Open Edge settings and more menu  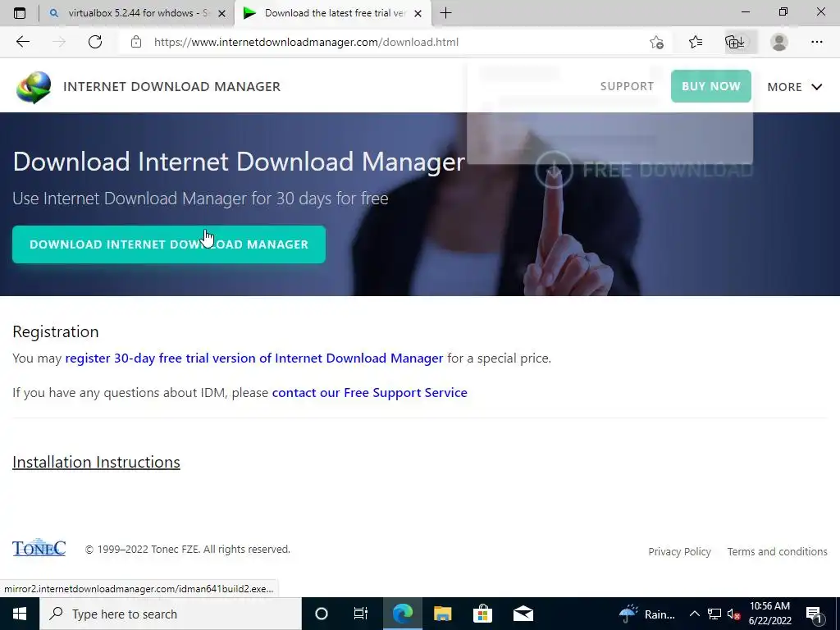(x=816, y=42)
